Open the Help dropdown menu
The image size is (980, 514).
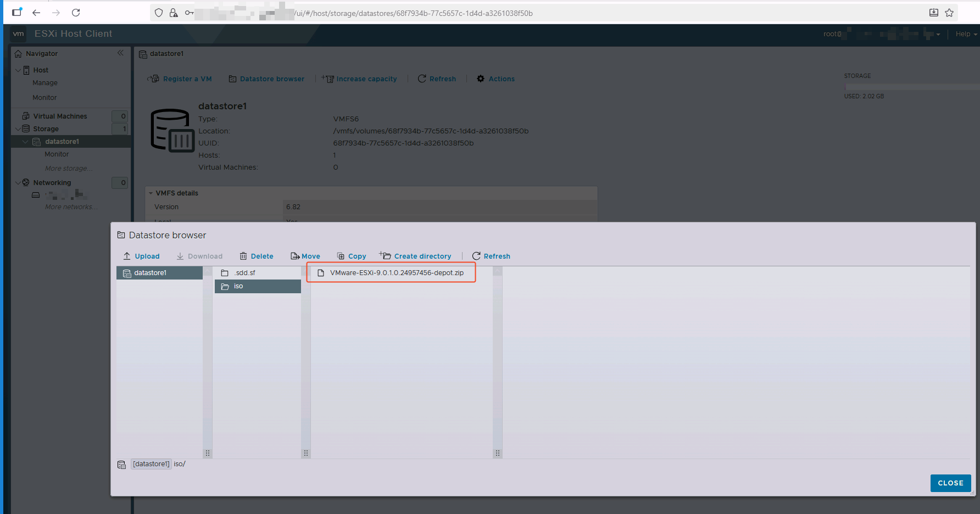click(x=965, y=33)
